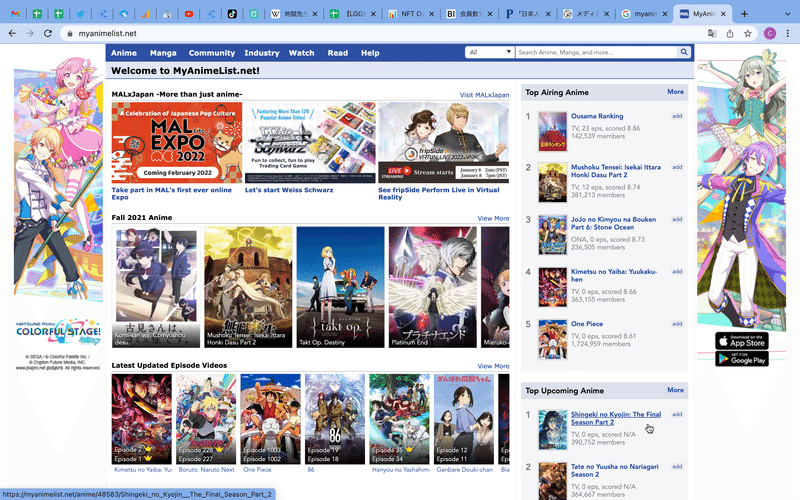Click the site lock icon
The image size is (800, 500).
point(70,33)
